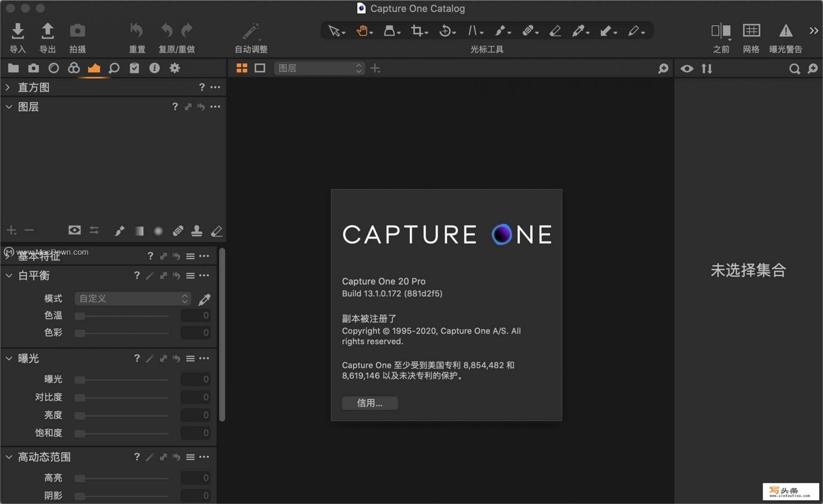Expand the Histogram (直方图) panel
Image resolution: width=823 pixels, height=504 pixels.
tap(7, 88)
